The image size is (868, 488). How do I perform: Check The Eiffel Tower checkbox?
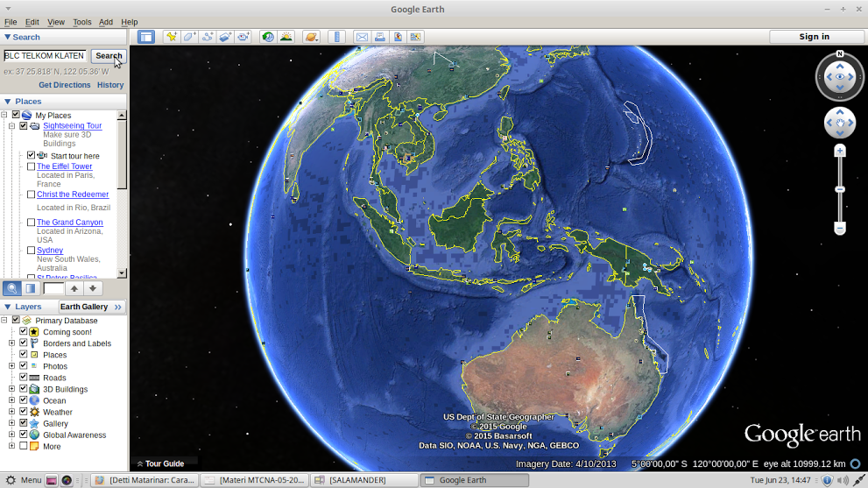(x=31, y=166)
